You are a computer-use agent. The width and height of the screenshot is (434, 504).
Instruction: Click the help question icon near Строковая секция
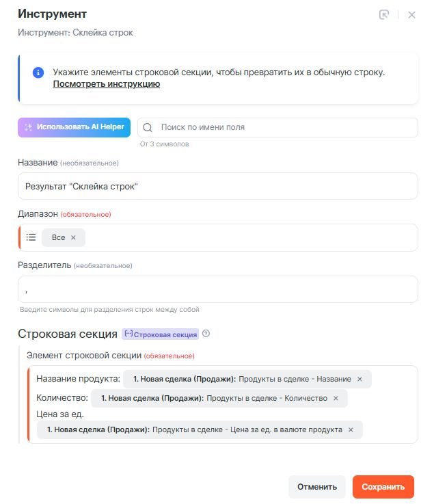[x=206, y=334]
